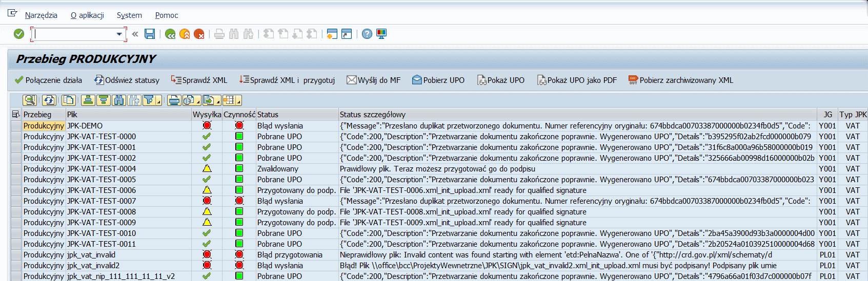868x281 pixels.
Task: Click the Generate shortcut icon
Action: [347, 34]
